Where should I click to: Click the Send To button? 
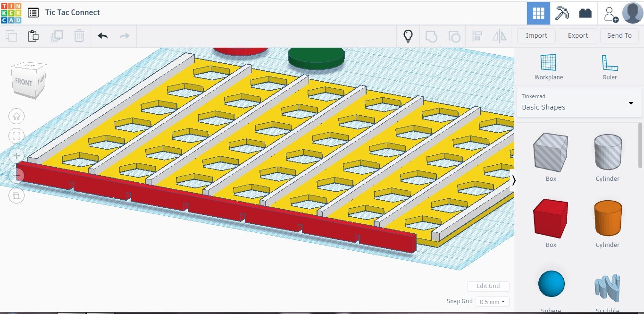619,35
